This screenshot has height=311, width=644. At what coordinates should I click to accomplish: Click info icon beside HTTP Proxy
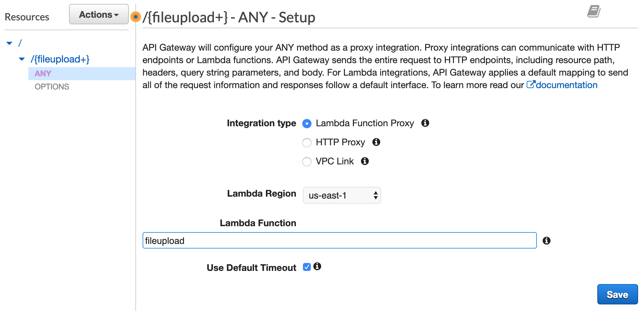click(x=376, y=142)
